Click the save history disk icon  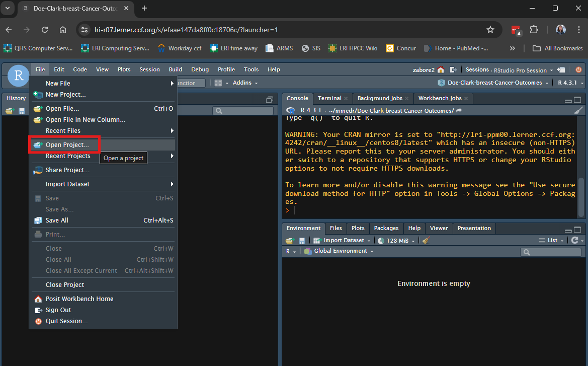22,111
